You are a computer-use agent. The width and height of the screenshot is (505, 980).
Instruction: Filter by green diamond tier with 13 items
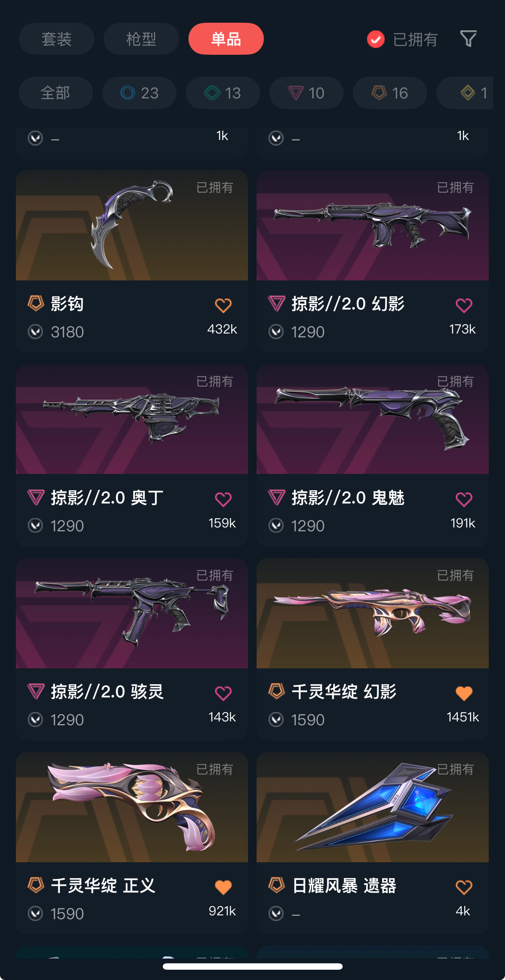pyautogui.click(x=223, y=93)
